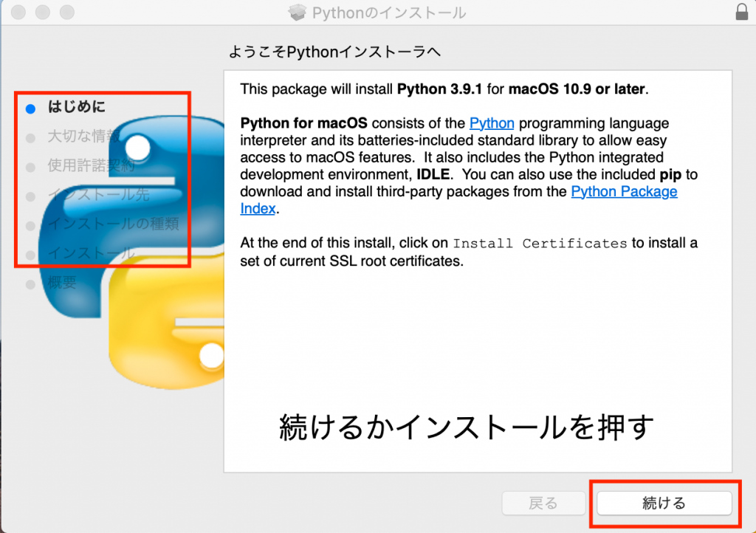Click the package icon beside the window title

[297, 13]
